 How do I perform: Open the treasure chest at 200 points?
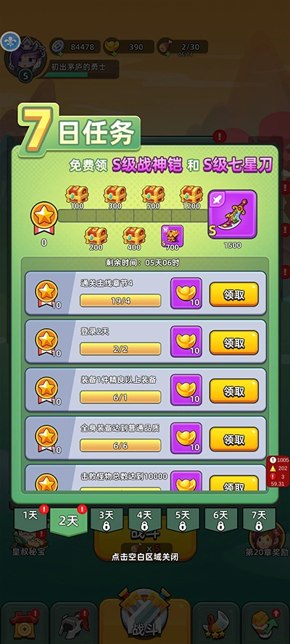tap(96, 235)
